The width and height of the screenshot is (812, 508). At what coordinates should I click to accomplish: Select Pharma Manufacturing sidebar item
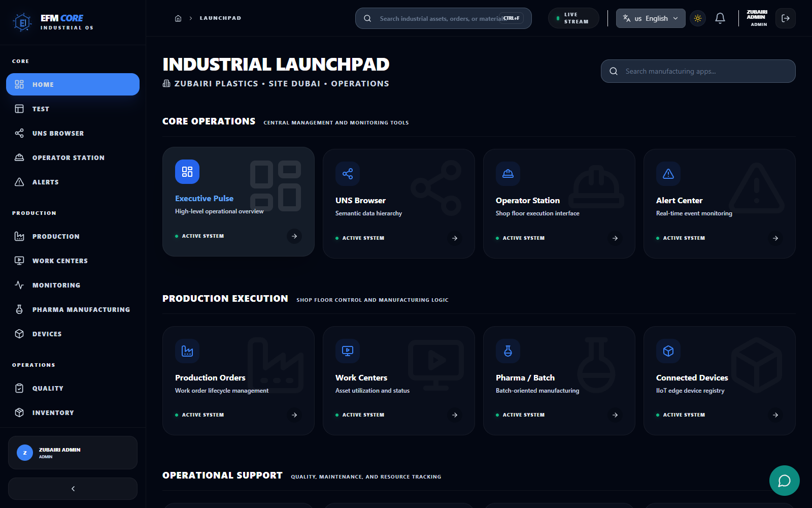[81, 310]
